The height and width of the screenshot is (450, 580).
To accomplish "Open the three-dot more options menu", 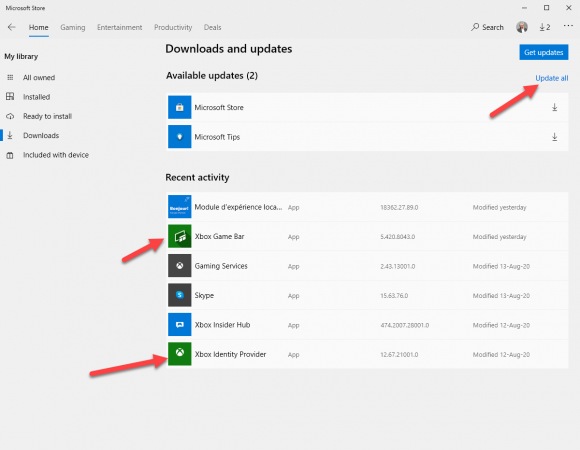I will click(x=568, y=26).
